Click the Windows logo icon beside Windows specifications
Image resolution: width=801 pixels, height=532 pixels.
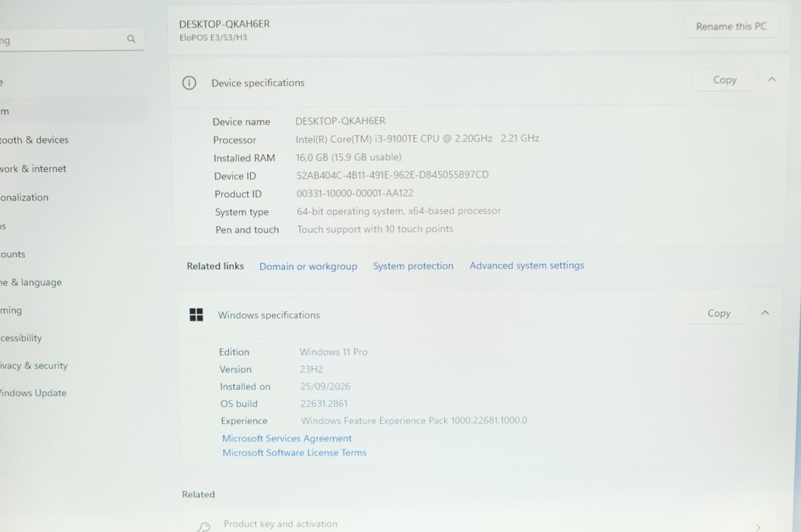click(x=196, y=314)
